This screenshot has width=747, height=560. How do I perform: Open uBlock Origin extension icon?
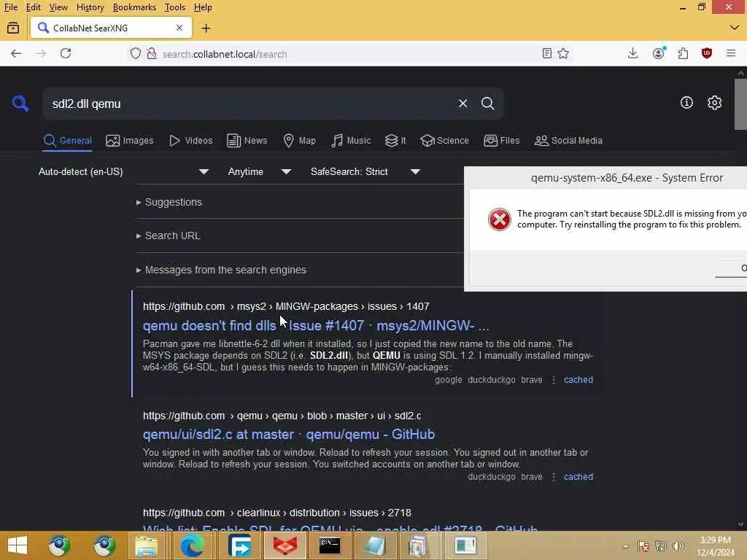click(707, 54)
